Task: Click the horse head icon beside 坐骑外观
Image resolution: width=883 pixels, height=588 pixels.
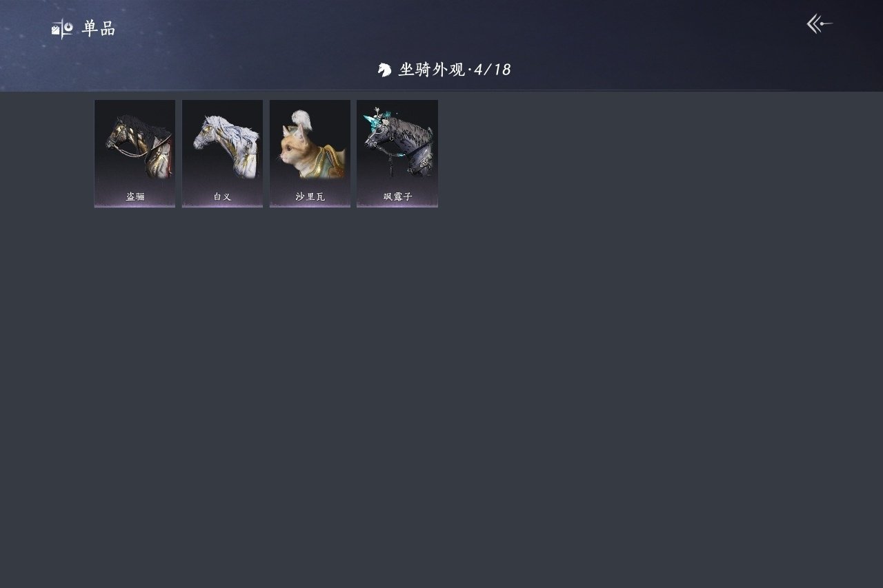Action: (x=384, y=70)
